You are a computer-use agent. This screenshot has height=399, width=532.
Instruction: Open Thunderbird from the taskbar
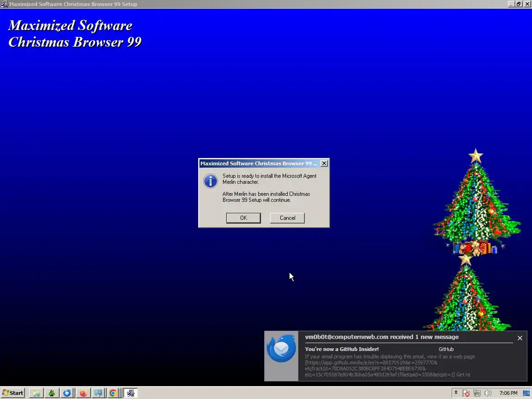[67, 393]
